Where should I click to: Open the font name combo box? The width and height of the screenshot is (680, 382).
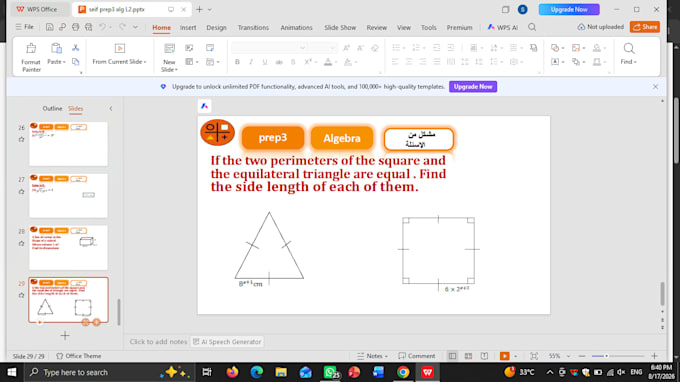click(x=269, y=48)
